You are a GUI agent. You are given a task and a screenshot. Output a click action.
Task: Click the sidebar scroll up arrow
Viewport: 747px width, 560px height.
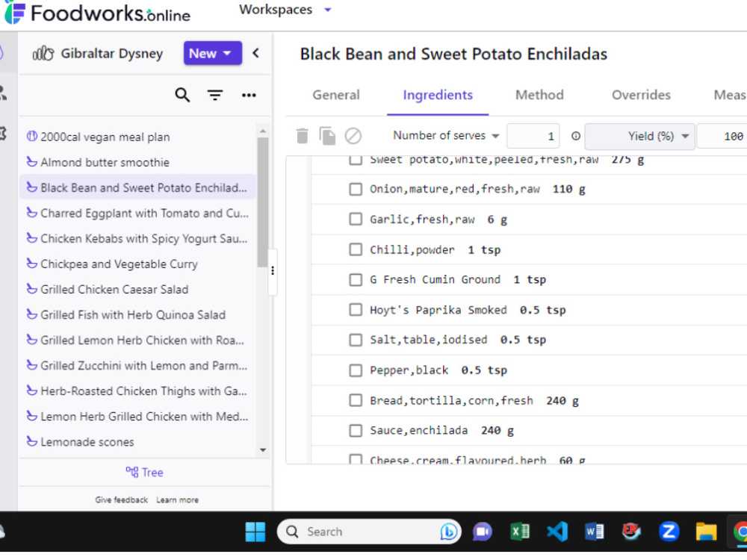(262, 131)
